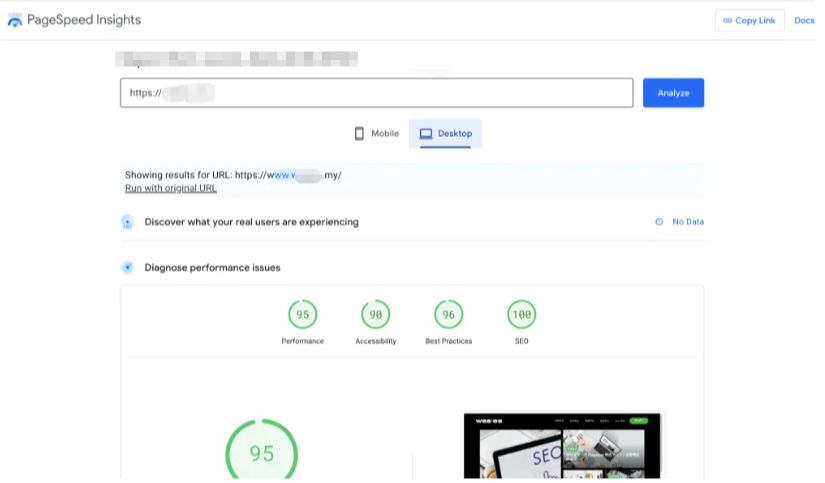
Task: Switch to the Mobile tab
Action: pyautogui.click(x=376, y=133)
